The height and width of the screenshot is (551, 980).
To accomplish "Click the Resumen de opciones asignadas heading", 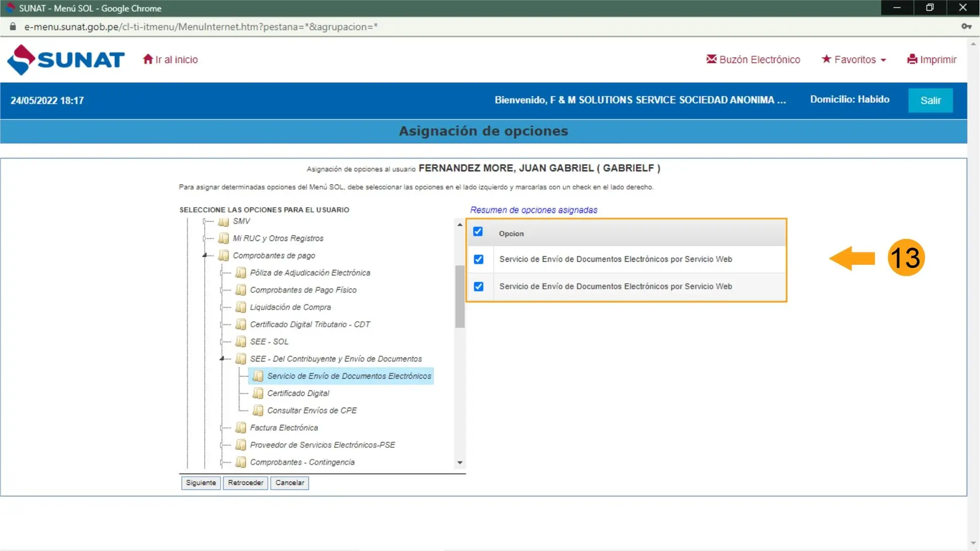I will pos(533,210).
